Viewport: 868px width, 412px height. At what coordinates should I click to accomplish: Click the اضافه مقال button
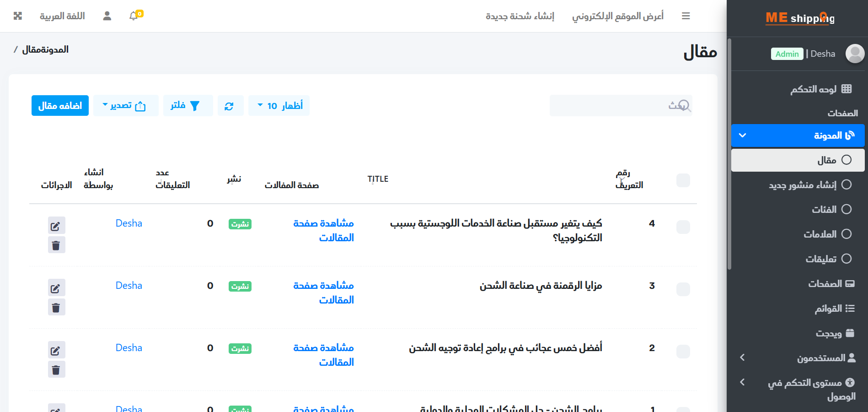tap(60, 105)
